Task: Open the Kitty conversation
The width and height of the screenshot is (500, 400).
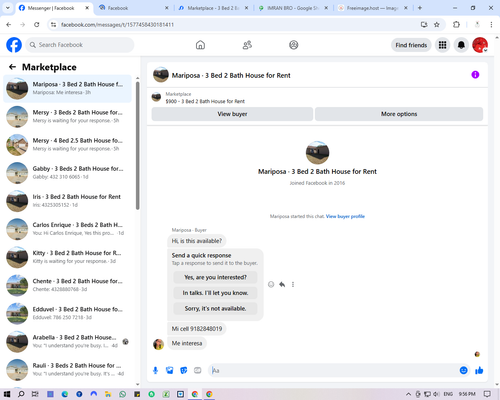Action: [x=67, y=257]
